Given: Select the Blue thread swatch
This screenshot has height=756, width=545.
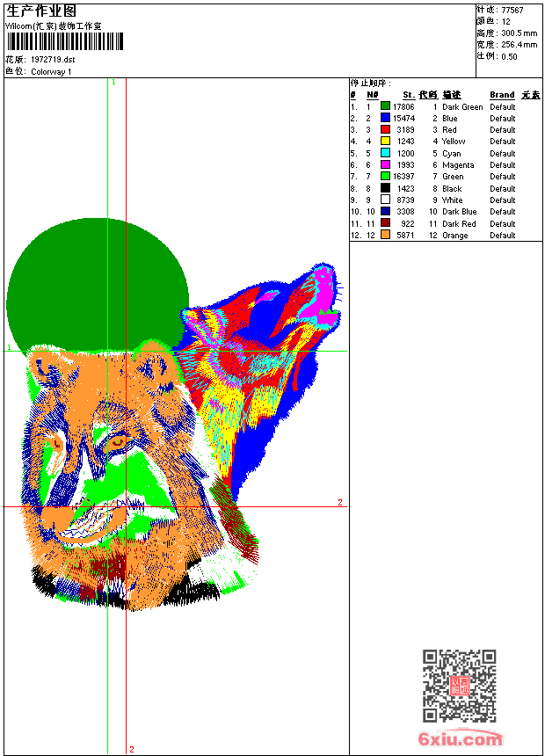Looking at the screenshot, I should [385, 118].
